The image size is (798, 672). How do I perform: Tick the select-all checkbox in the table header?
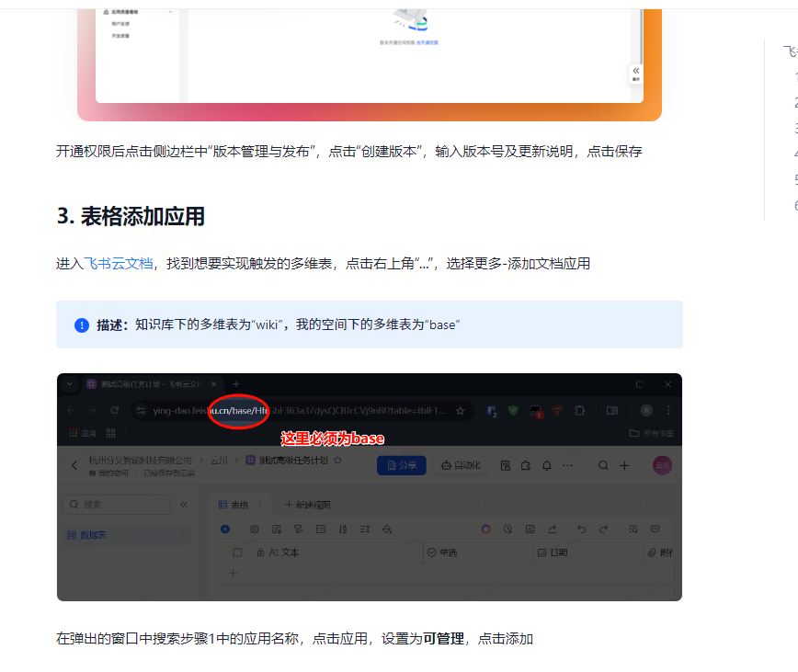(237, 552)
